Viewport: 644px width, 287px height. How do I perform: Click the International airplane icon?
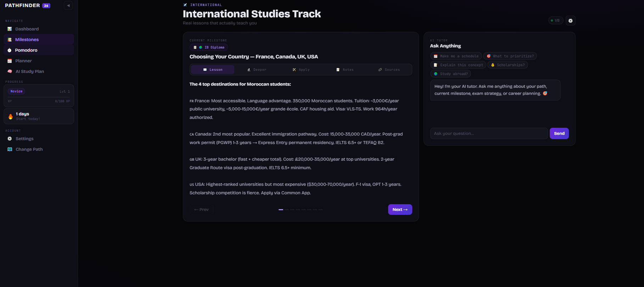(185, 5)
